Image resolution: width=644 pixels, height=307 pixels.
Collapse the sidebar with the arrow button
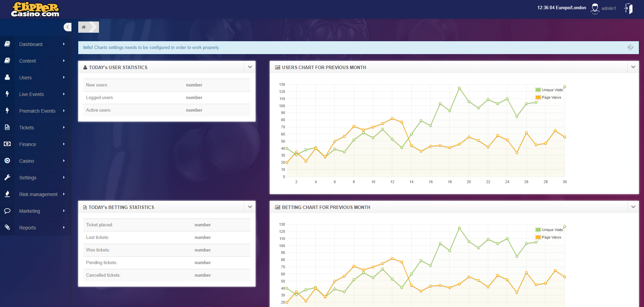pyautogui.click(x=67, y=27)
